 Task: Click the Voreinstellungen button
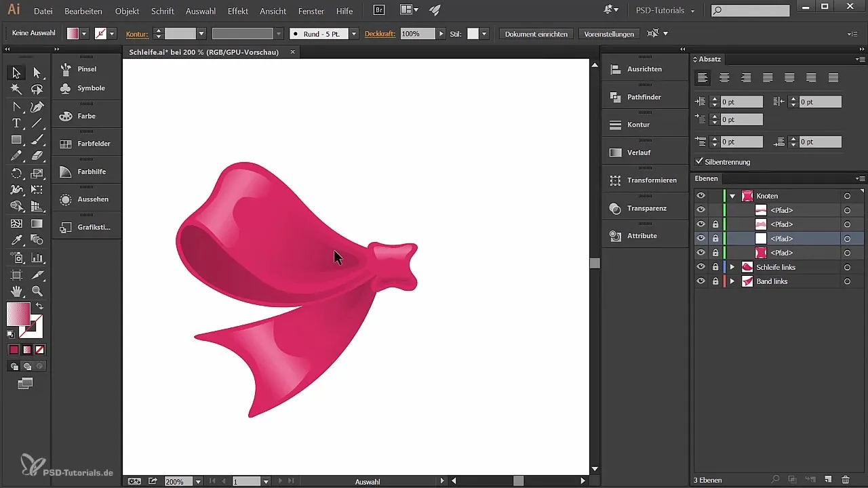609,33
